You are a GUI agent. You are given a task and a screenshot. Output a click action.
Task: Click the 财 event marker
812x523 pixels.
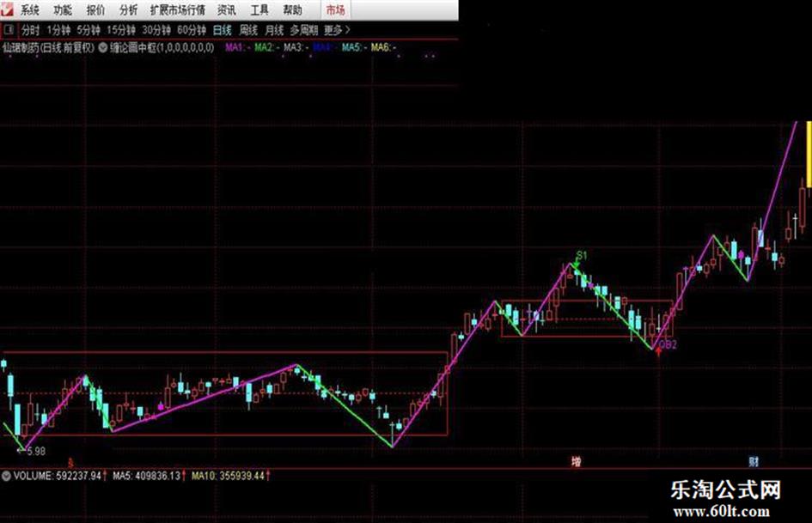[754, 461]
